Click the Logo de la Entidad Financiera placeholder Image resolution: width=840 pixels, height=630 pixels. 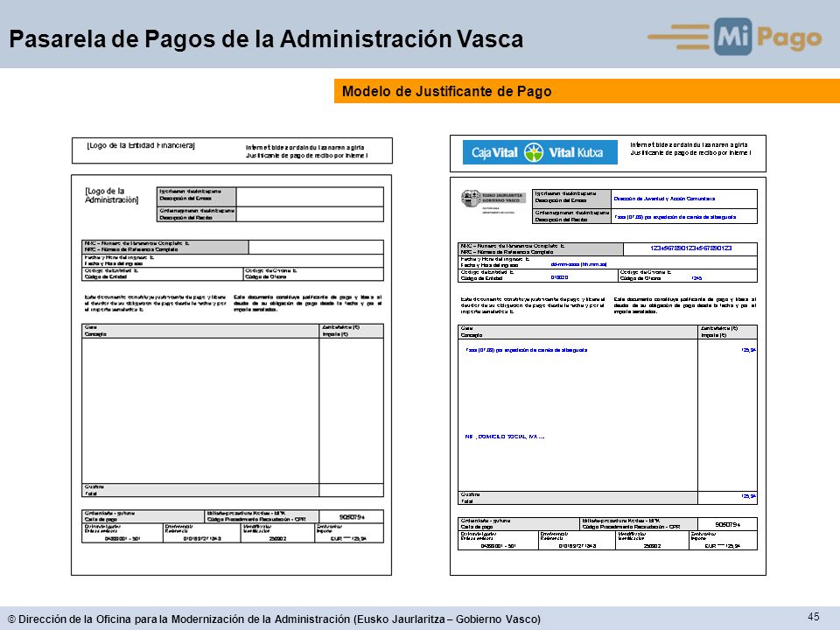click(x=141, y=145)
